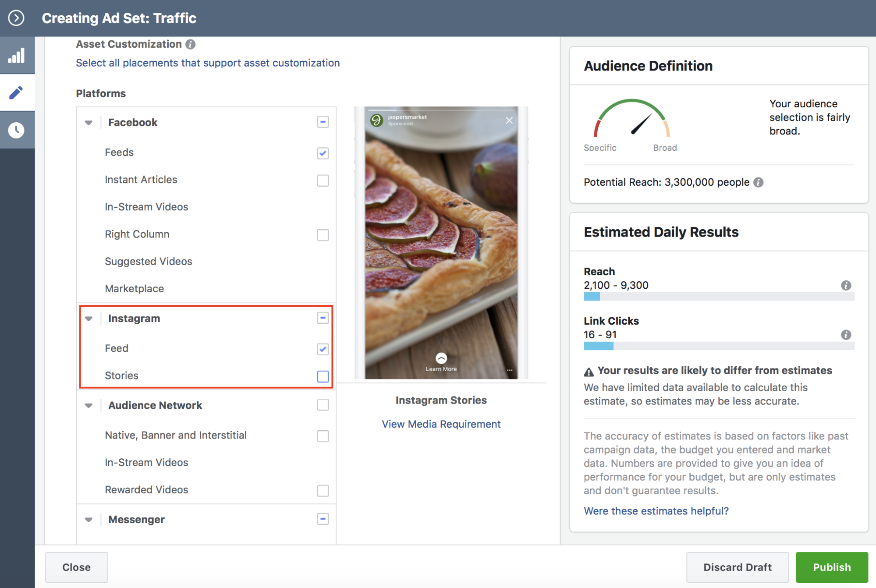Image resolution: width=876 pixels, height=588 pixels.
Task: Collapse the Messenger placements section
Action: 89,520
